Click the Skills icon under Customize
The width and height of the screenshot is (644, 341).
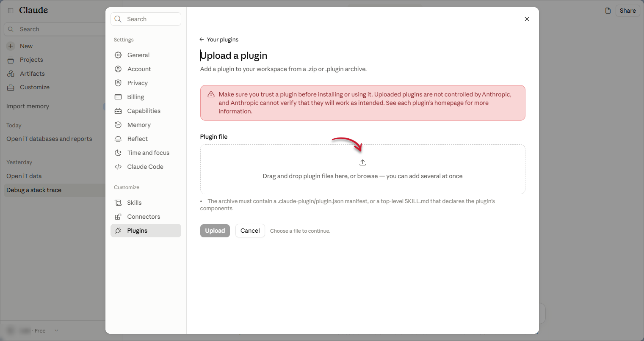click(x=118, y=203)
